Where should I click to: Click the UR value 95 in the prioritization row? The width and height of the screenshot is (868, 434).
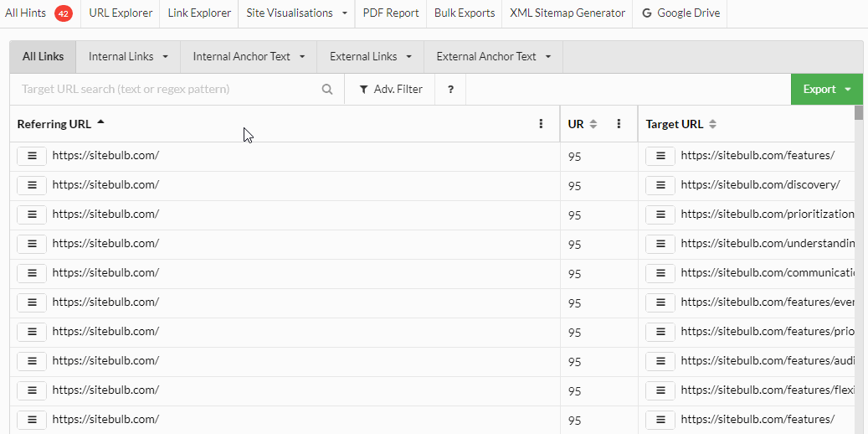click(574, 215)
